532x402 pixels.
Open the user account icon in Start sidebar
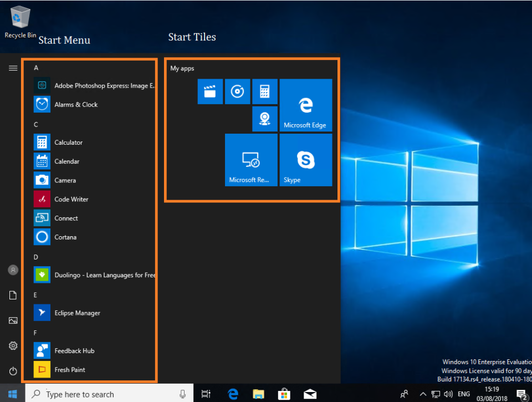point(13,270)
